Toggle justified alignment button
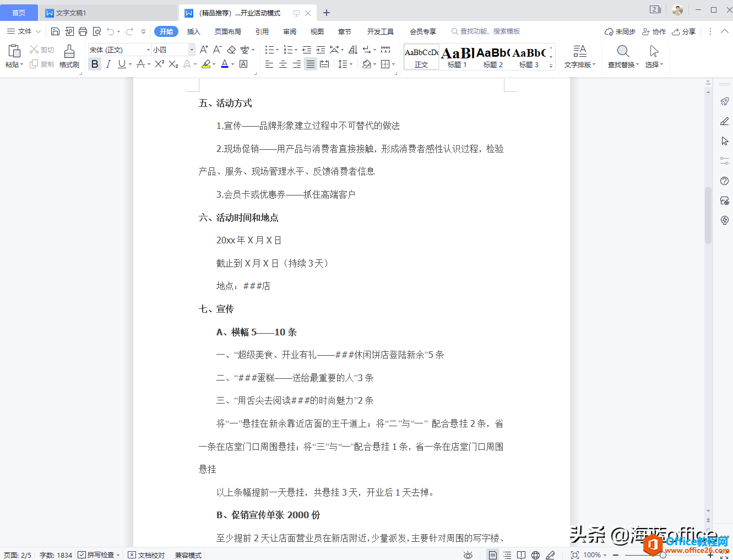The image size is (733, 560). tap(311, 64)
